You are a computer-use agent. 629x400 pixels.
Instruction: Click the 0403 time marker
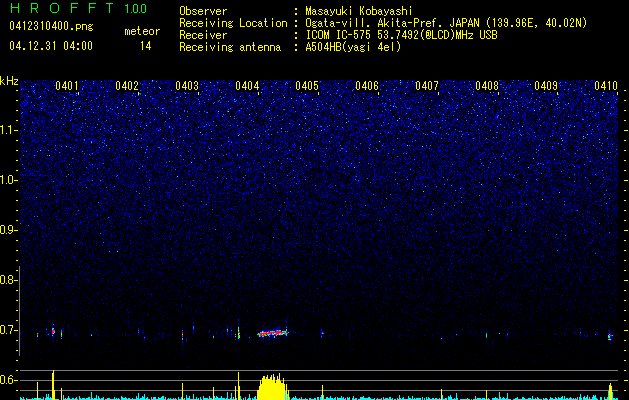tap(187, 86)
